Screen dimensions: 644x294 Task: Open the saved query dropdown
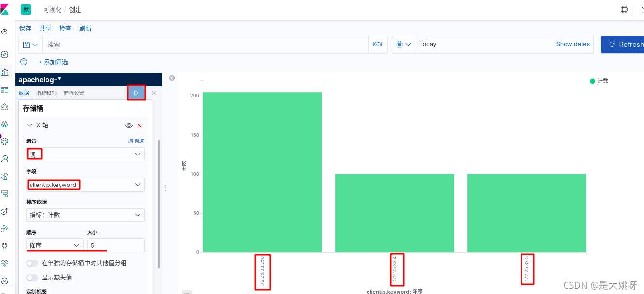coord(31,45)
